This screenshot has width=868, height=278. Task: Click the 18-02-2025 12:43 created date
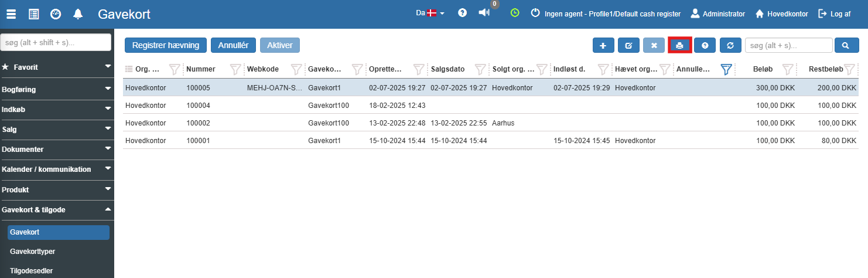[x=397, y=106]
